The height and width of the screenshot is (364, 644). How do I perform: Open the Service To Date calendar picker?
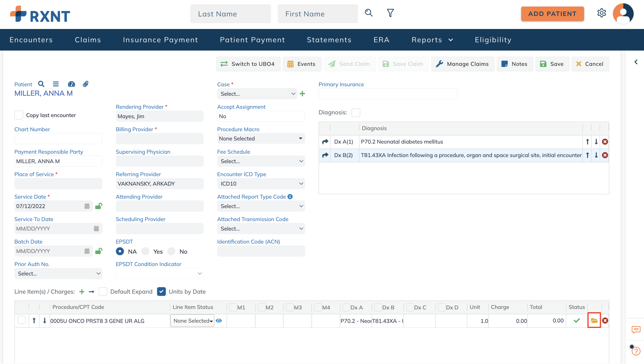click(96, 228)
